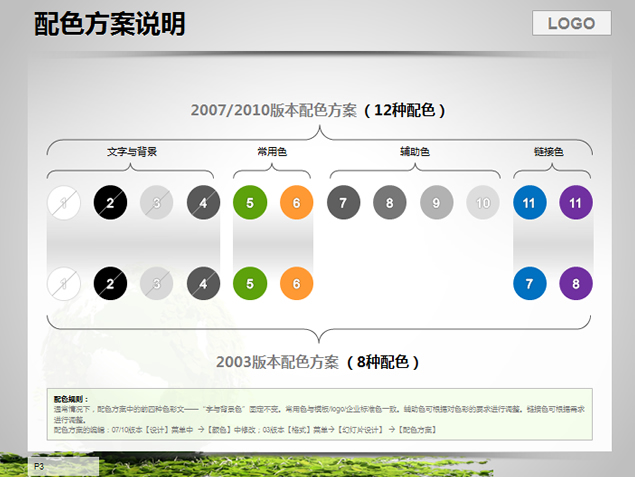
Task: Click the purple circle 11 in top row
Action: tap(576, 202)
